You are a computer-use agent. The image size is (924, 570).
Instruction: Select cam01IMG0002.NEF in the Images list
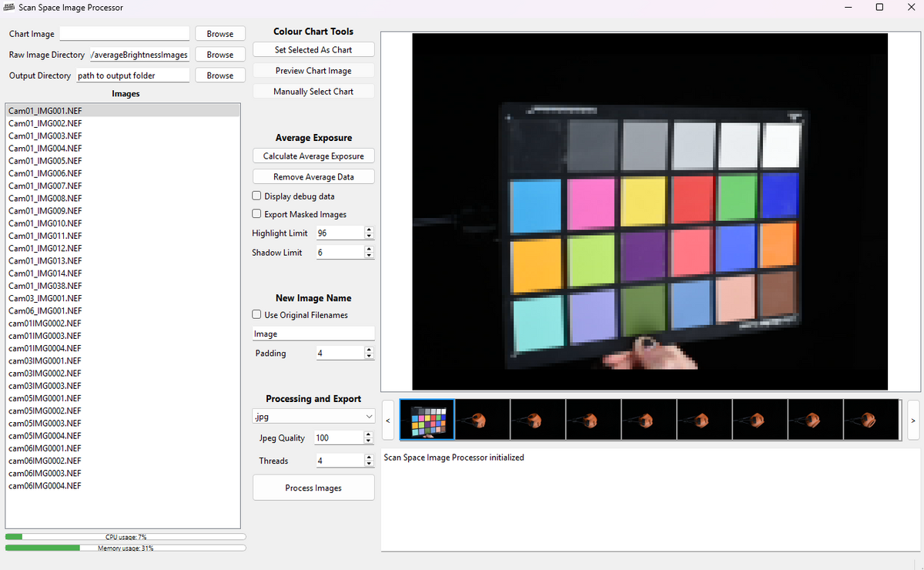[123, 324]
